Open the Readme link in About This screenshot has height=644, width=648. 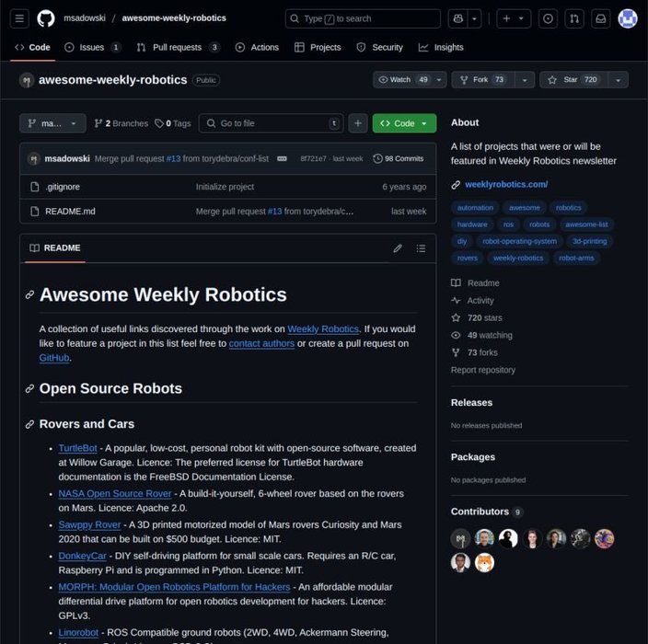tap(475, 283)
